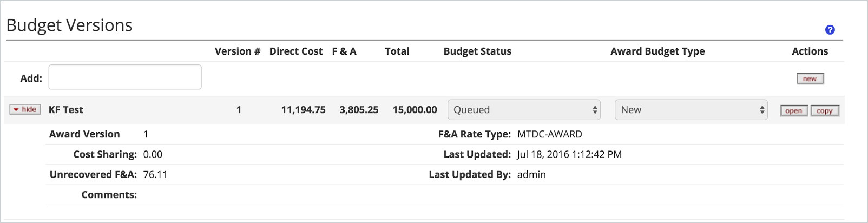Open the KF Test budget version
Screen dimensions: 868x223
tap(794, 110)
